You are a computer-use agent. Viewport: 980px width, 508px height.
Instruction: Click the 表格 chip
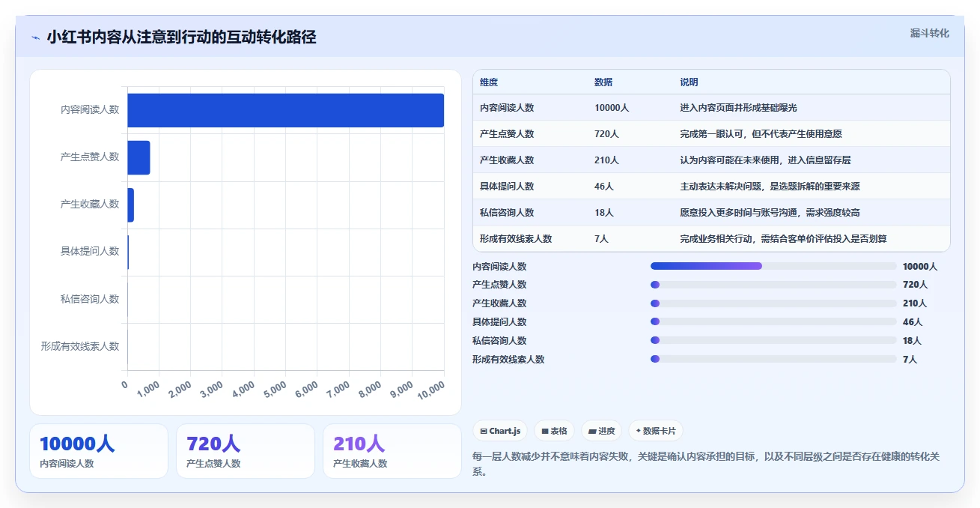point(554,431)
